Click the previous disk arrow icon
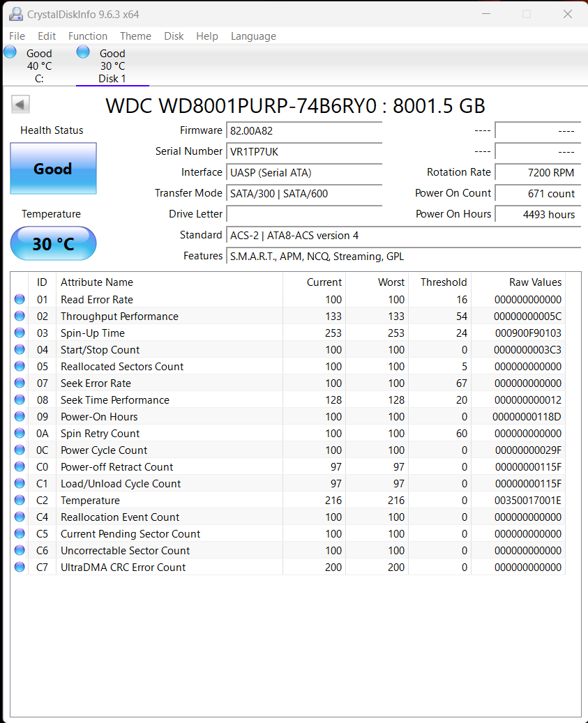 (20, 105)
